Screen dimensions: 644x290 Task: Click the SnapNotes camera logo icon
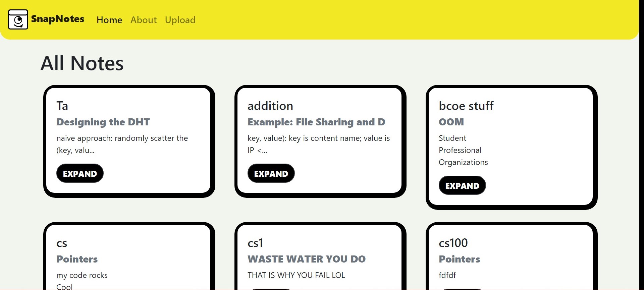pyautogui.click(x=18, y=19)
